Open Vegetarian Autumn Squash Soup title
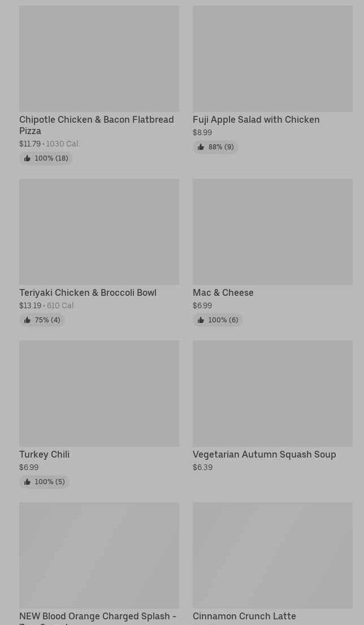 pyautogui.click(x=264, y=455)
